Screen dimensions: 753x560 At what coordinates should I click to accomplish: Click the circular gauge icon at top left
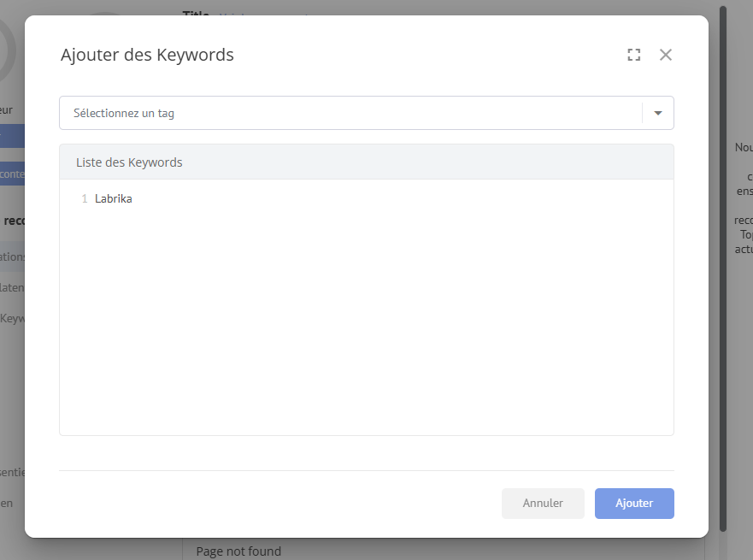[x=9, y=50]
